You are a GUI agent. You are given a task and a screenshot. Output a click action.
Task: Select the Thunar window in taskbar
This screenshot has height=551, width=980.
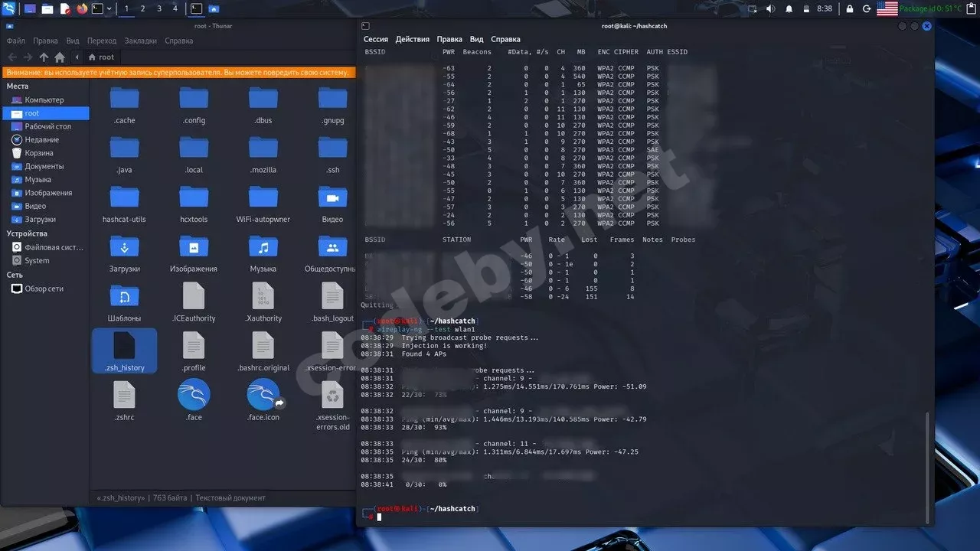coord(214,8)
